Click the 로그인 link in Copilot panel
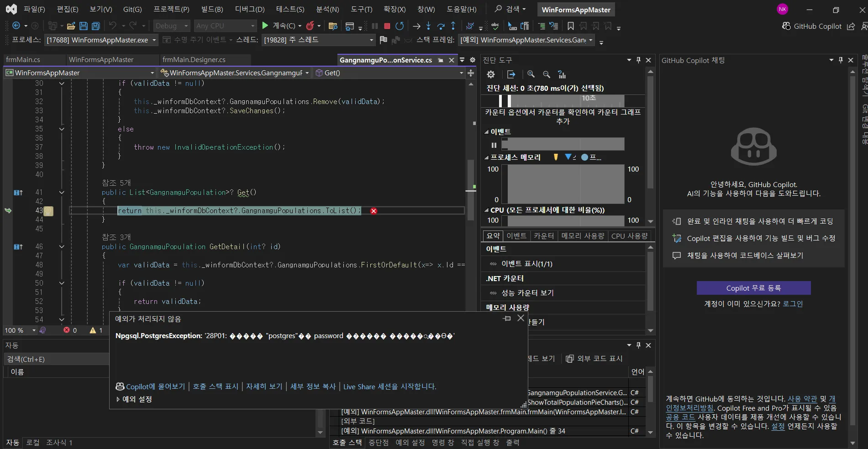This screenshot has width=868, height=449. click(x=793, y=304)
